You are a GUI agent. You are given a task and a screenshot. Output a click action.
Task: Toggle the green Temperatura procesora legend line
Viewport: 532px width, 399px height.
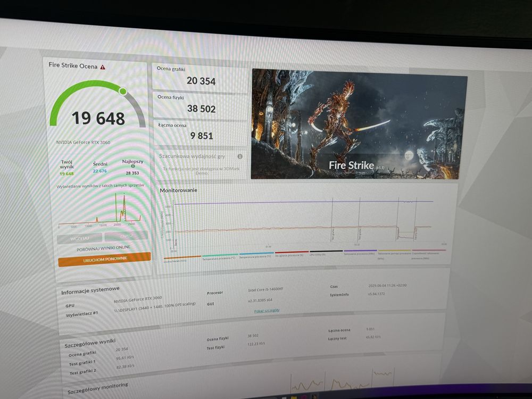click(220, 256)
